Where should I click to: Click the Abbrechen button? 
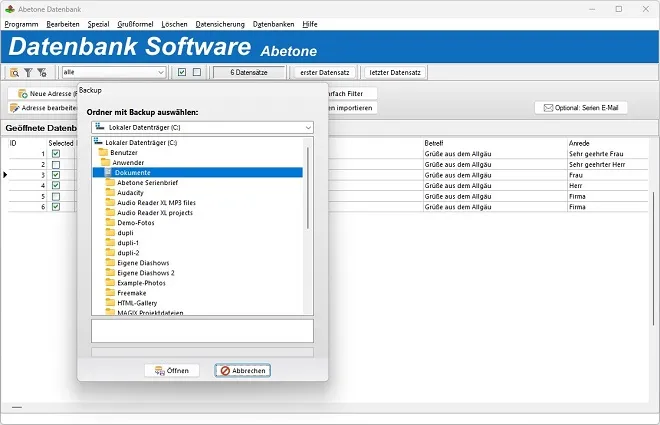coord(243,371)
